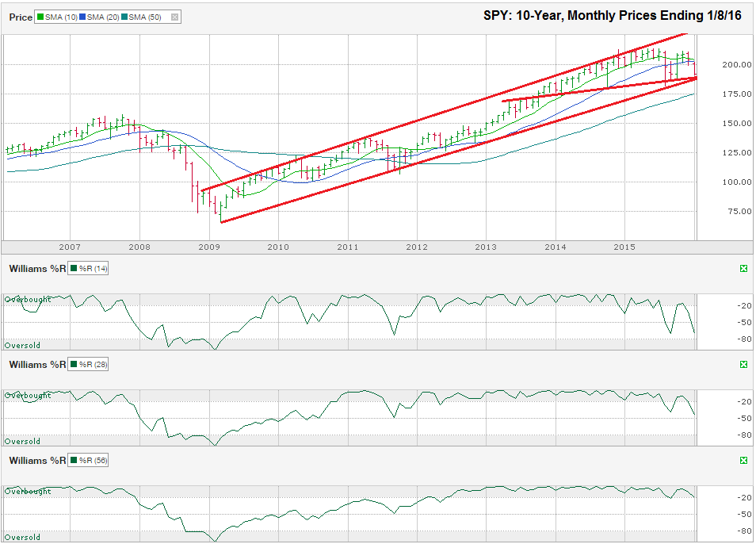Click the 2015 year label on time axis
Image resolution: width=756 pixels, height=544 pixels.
click(624, 247)
